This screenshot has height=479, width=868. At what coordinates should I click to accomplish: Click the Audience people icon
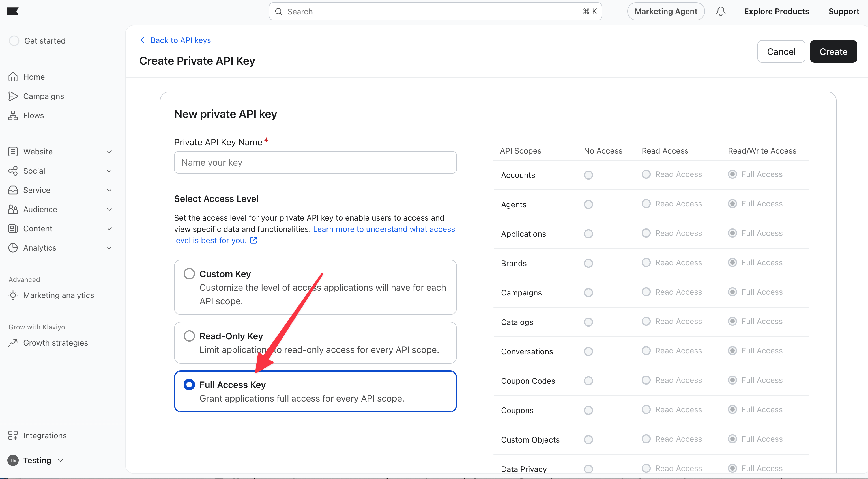[x=13, y=209]
